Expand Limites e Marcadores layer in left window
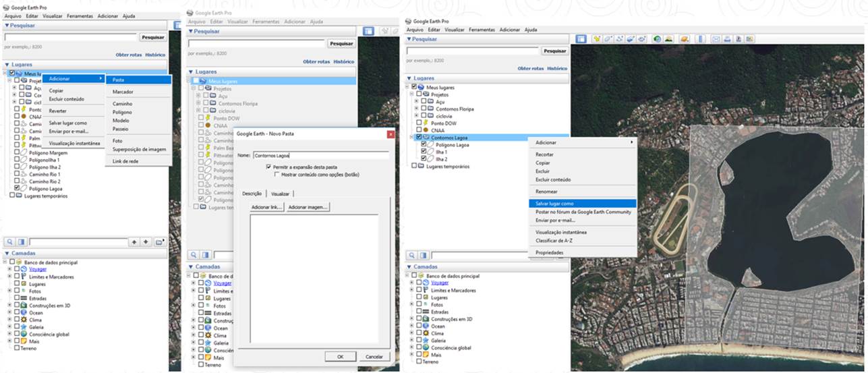Viewport: 868px width, 373px height. click(9, 277)
